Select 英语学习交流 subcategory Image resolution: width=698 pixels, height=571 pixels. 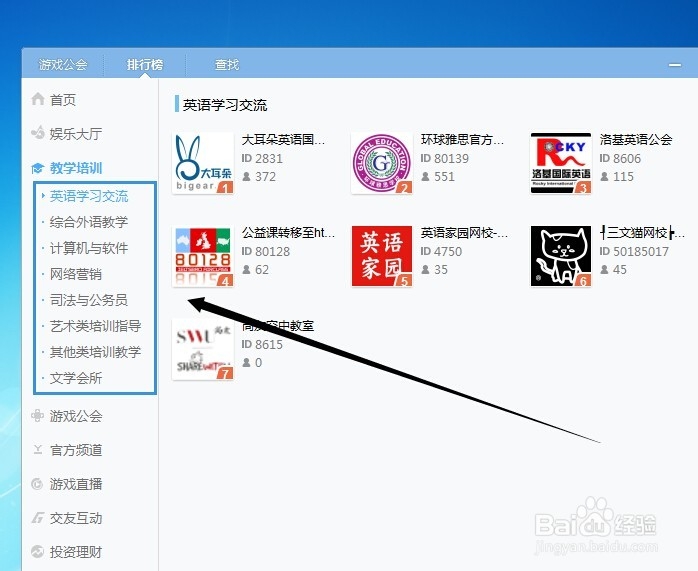pos(89,196)
